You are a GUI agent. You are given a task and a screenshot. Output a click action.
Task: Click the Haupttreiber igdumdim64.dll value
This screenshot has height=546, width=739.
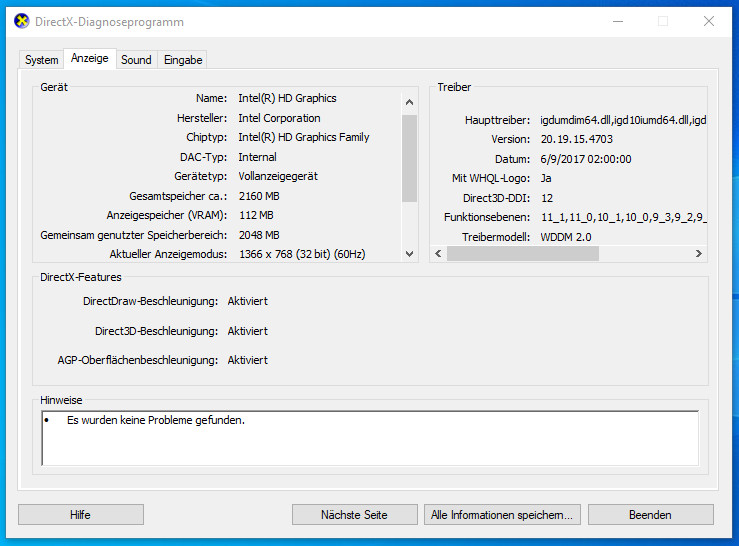click(623, 120)
